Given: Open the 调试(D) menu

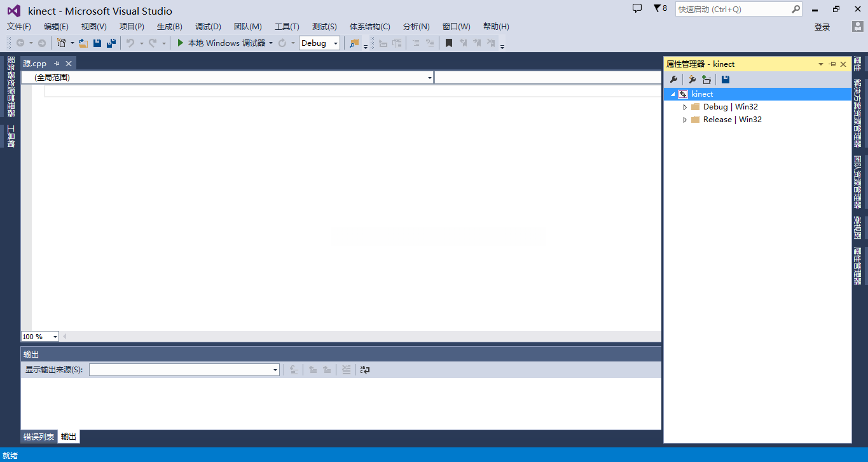Looking at the screenshot, I should click(208, 27).
